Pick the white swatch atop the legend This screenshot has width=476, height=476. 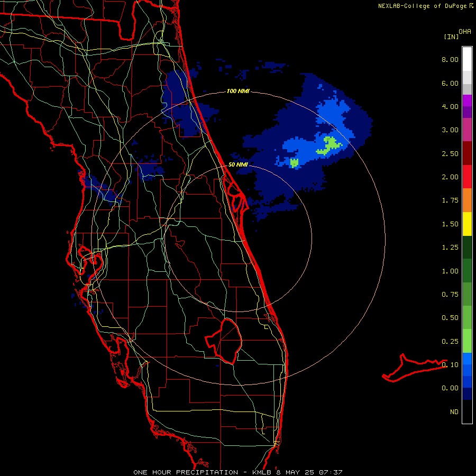coord(467,59)
